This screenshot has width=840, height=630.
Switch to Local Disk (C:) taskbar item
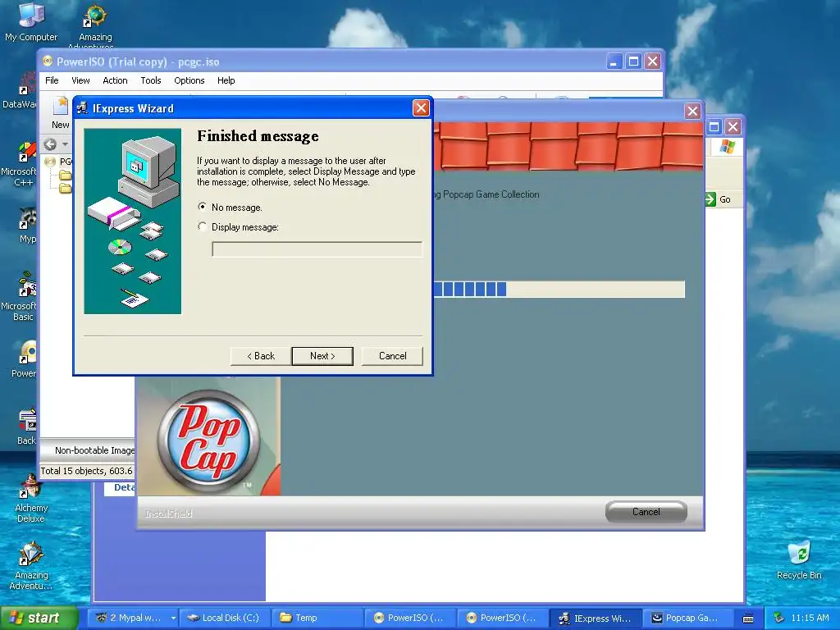pos(223,618)
